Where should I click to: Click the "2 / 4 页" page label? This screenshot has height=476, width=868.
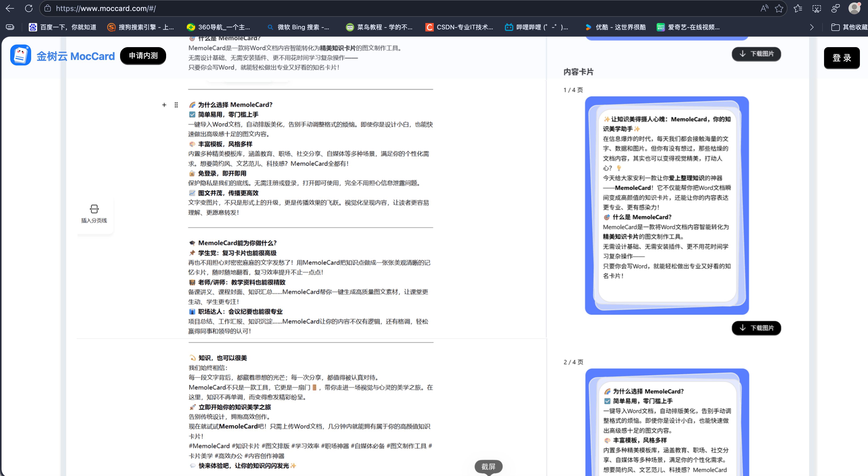click(573, 362)
